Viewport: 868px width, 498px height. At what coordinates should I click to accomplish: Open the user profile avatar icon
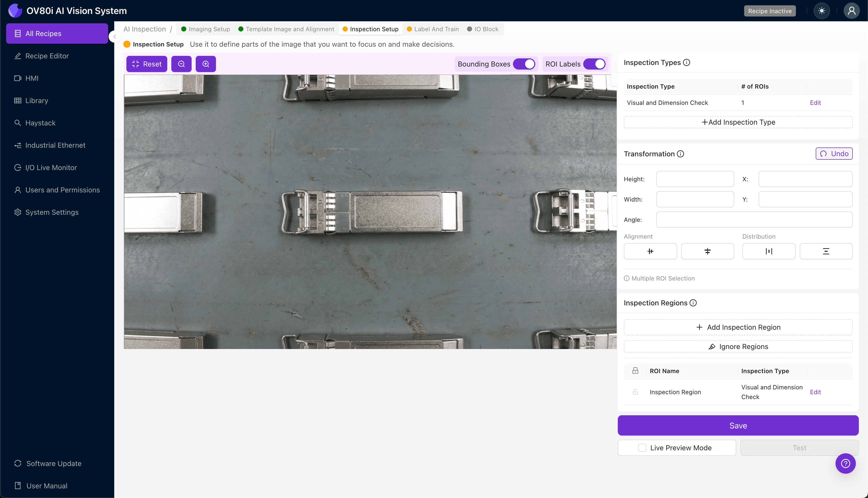pyautogui.click(x=851, y=11)
